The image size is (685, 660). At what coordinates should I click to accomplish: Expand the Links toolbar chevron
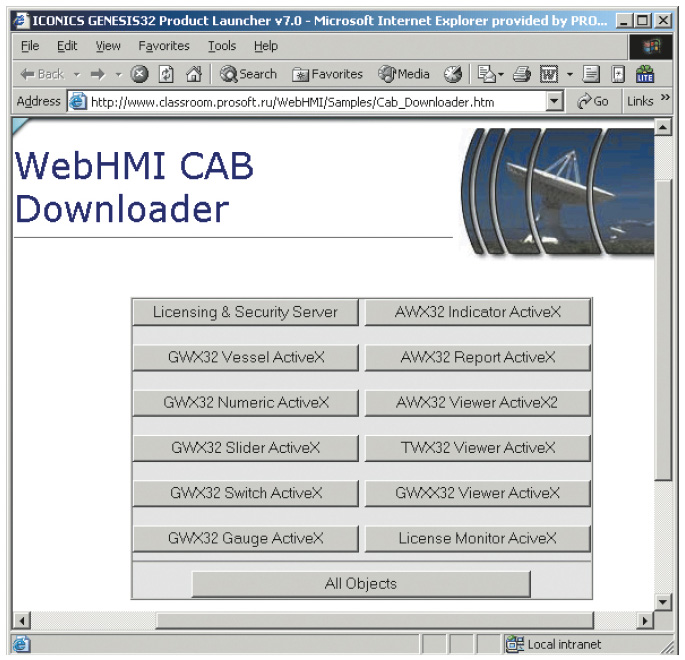coord(664,97)
